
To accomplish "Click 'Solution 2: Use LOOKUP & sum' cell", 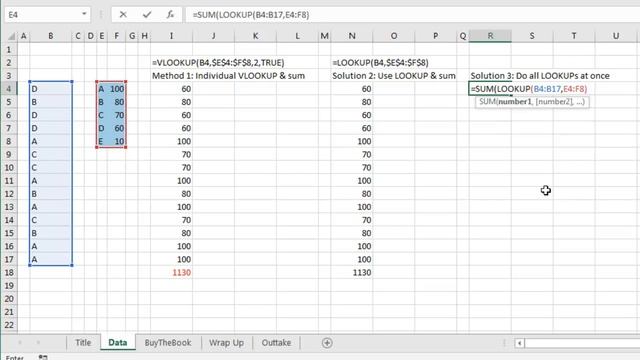I will (393, 76).
